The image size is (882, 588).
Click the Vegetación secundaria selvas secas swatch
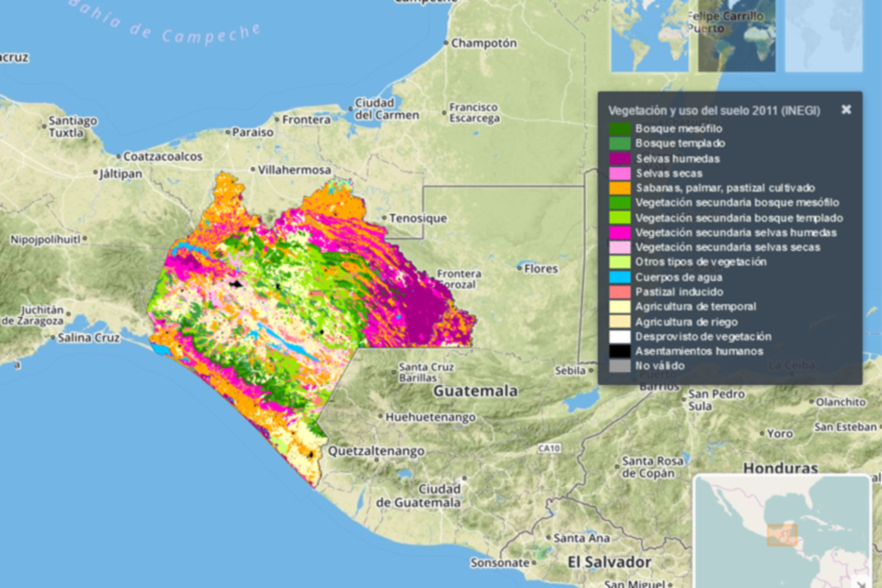[x=620, y=247]
